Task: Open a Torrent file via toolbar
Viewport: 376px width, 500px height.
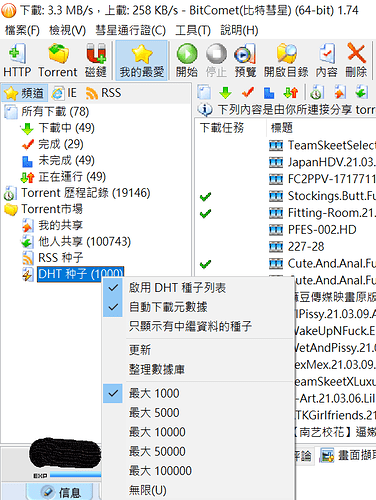Action: (x=58, y=60)
